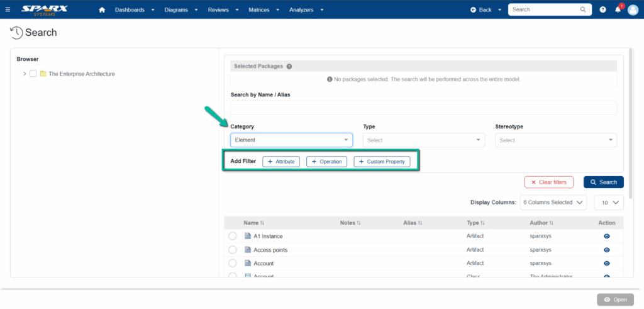Image resolution: width=644 pixels, height=309 pixels.
Task: Expand The Enterprise Architecture tree node
Action: 25,74
